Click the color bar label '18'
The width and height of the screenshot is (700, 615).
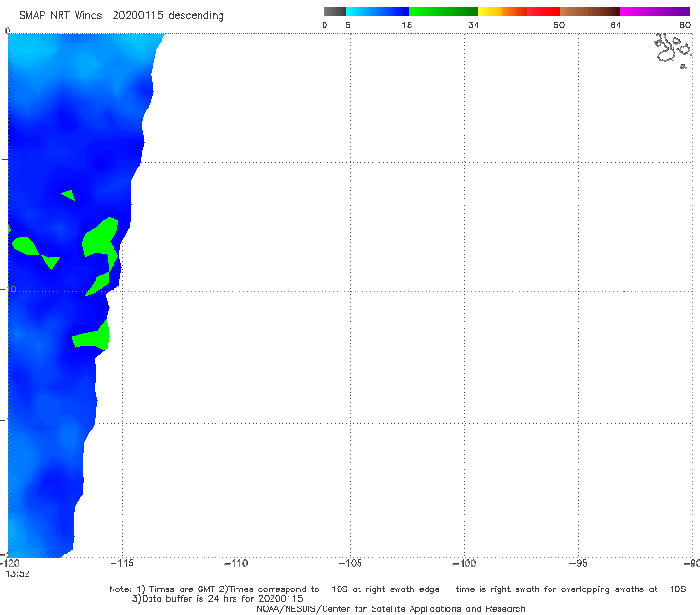click(x=407, y=25)
